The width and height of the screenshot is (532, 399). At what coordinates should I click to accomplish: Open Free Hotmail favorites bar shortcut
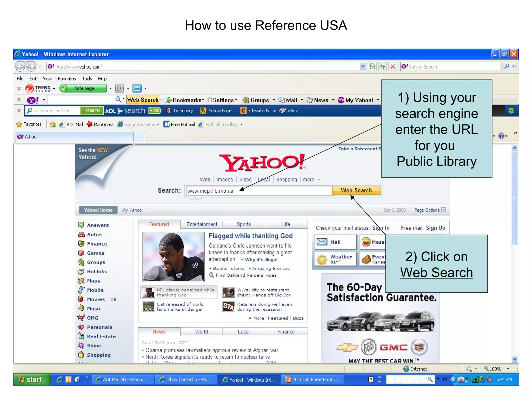(x=179, y=124)
